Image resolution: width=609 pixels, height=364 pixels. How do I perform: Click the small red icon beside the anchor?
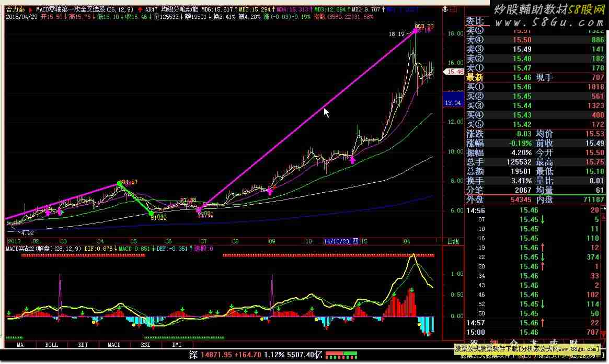[453, 9]
